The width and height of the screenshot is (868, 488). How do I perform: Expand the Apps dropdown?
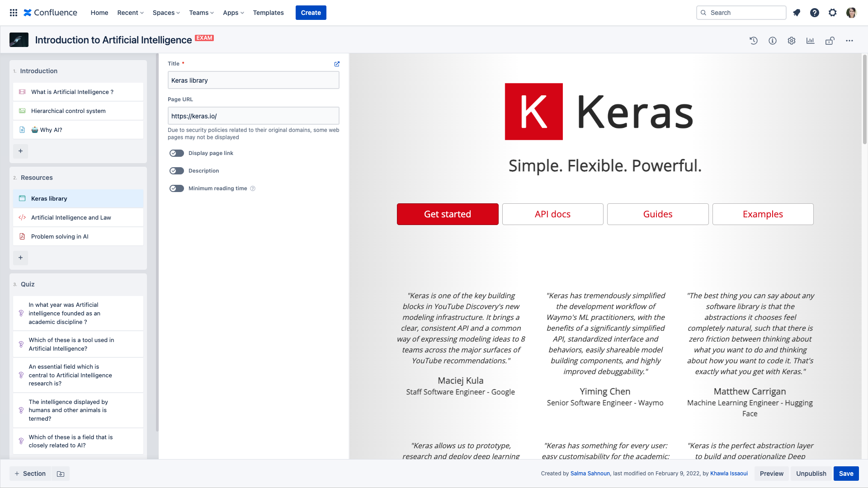(x=233, y=13)
